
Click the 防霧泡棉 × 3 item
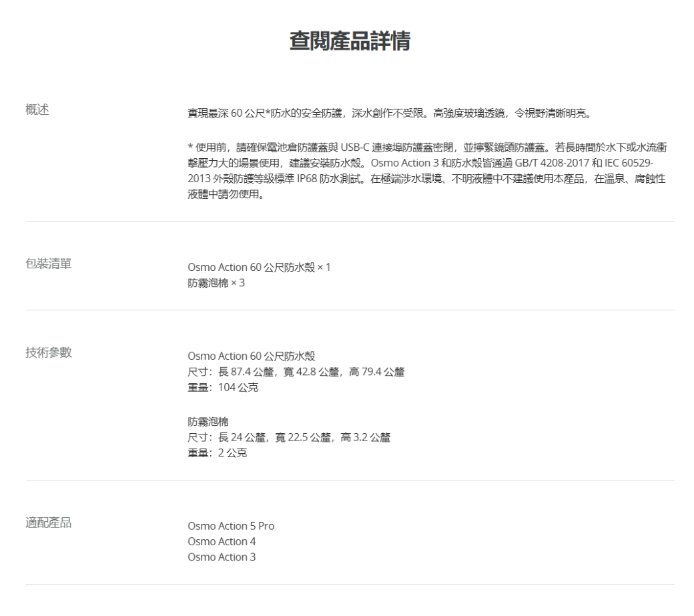coord(216,283)
